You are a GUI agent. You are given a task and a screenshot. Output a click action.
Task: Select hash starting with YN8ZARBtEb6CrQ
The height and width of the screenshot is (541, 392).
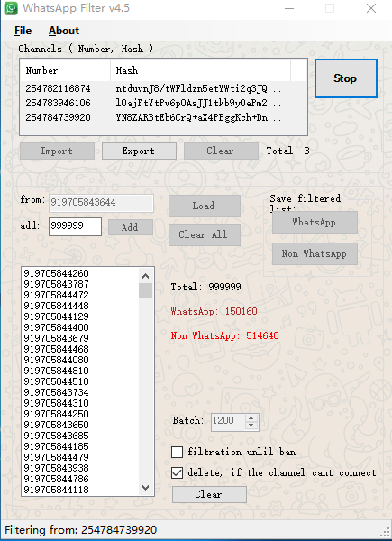pyautogui.click(x=198, y=117)
